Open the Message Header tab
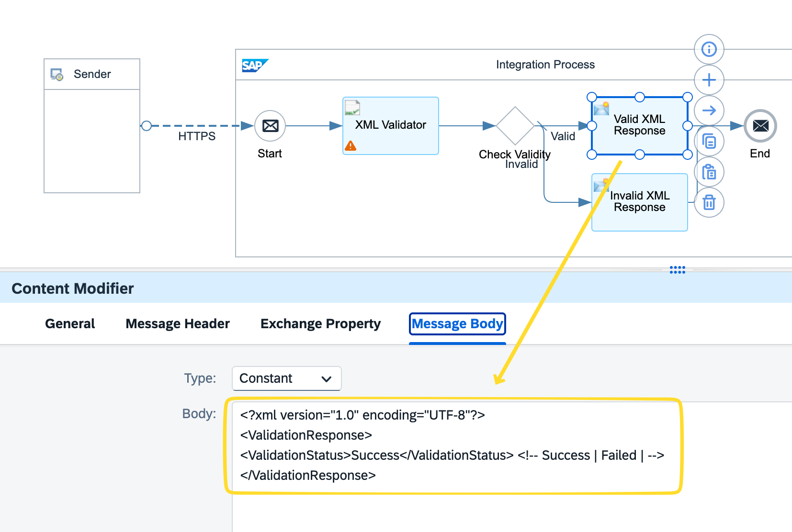Viewport: 792px width, 532px height. pos(177,323)
